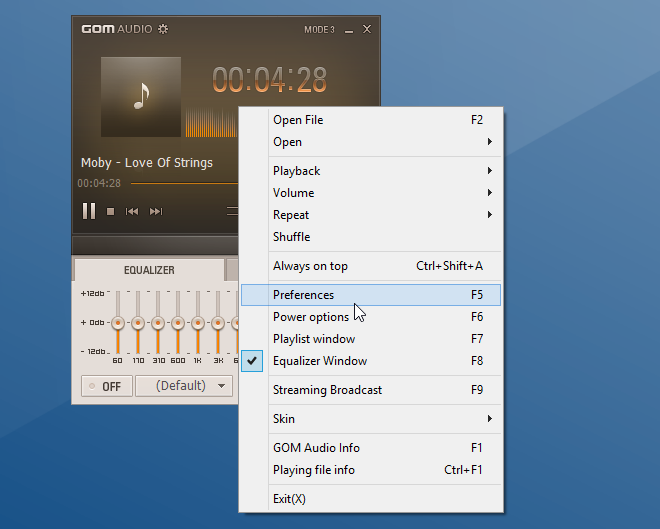The height and width of the screenshot is (529, 660).
Task: Adjust the 60 Hz equalizer slider knob
Action: click(x=118, y=323)
